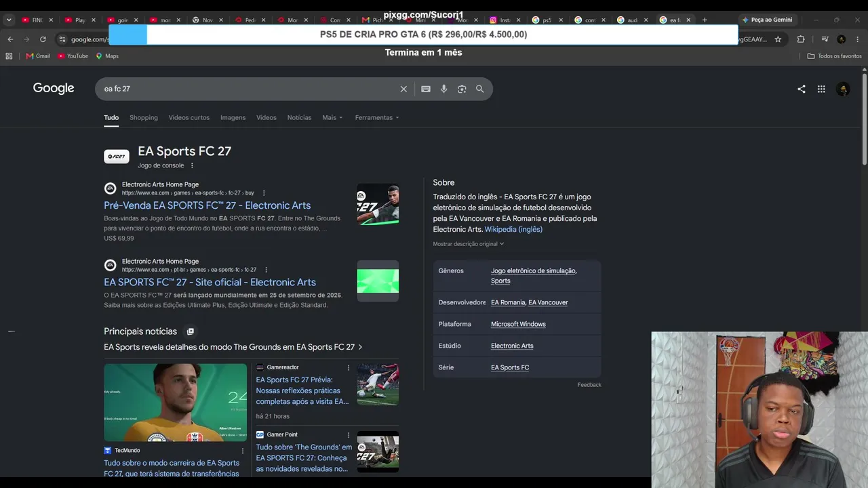This screenshot has height=488, width=868.
Task: Open the Maps bookmark
Action: pos(107,56)
